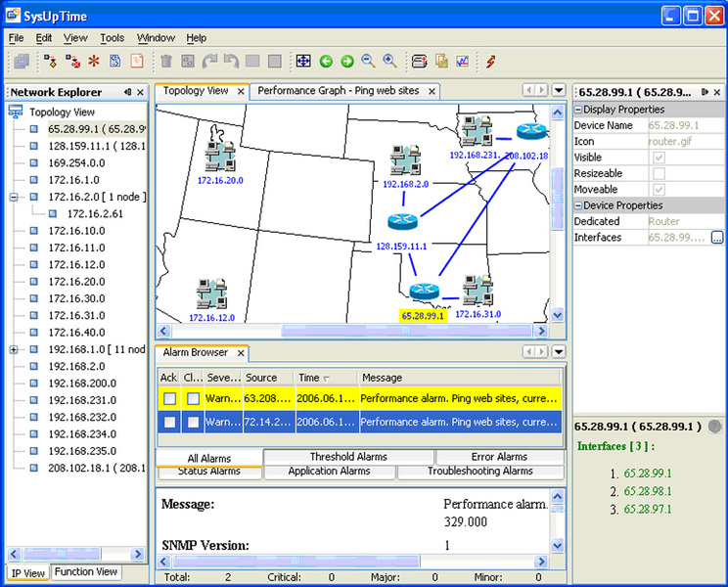Click the add node icon with yellow diamond

pos(51,62)
